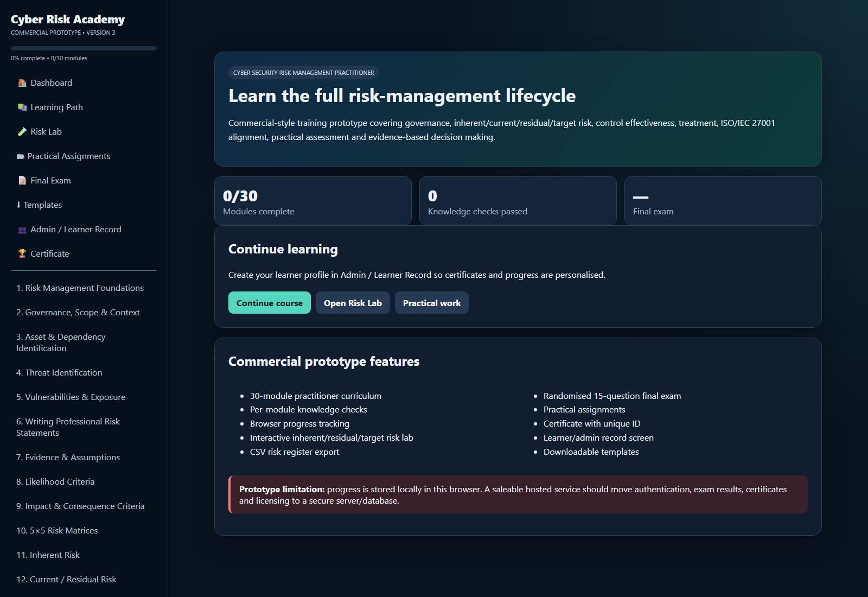This screenshot has height=597, width=868.
Task: Open module 1 Risk Management Foundations
Action: click(84, 288)
